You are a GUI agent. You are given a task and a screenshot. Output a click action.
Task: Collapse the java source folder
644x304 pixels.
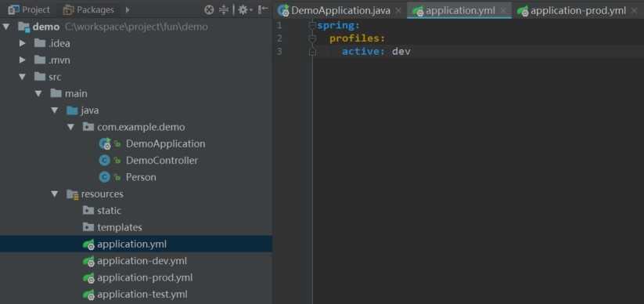pos(55,110)
